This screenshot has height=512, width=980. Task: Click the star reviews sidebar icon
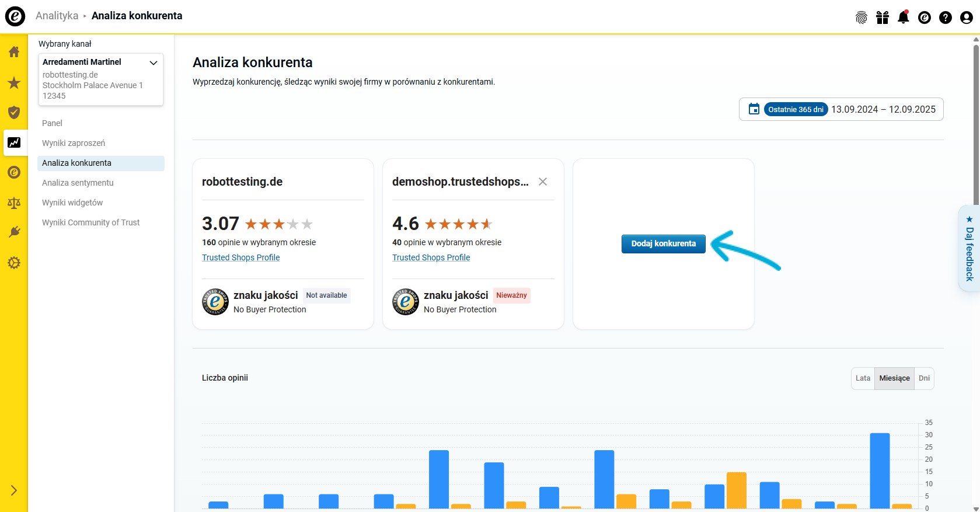(14, 83)
